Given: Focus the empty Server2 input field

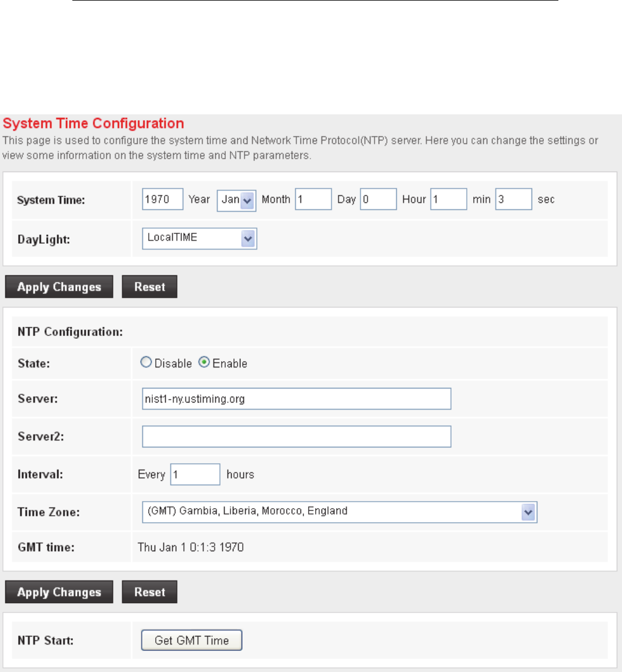Looking at the screenshot, I should (x=296, y=436).
